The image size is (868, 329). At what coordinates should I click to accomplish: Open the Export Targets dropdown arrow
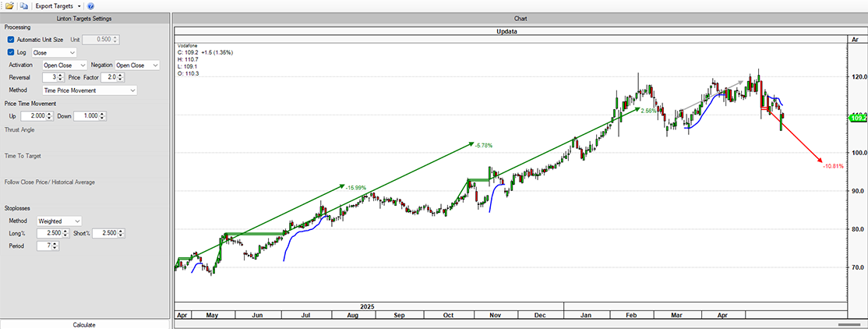(x=79, y=6)
